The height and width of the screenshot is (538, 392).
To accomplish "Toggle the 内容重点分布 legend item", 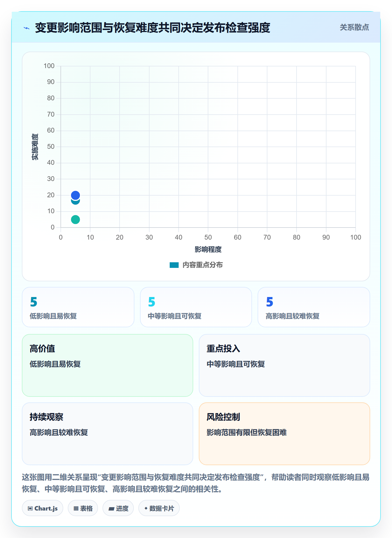I will point(196,265).
